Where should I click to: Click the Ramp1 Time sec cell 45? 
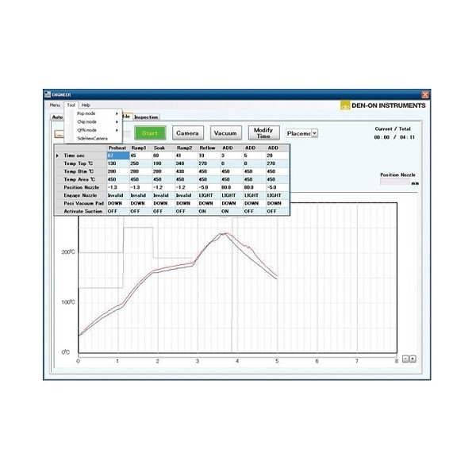tap(141, 155)
